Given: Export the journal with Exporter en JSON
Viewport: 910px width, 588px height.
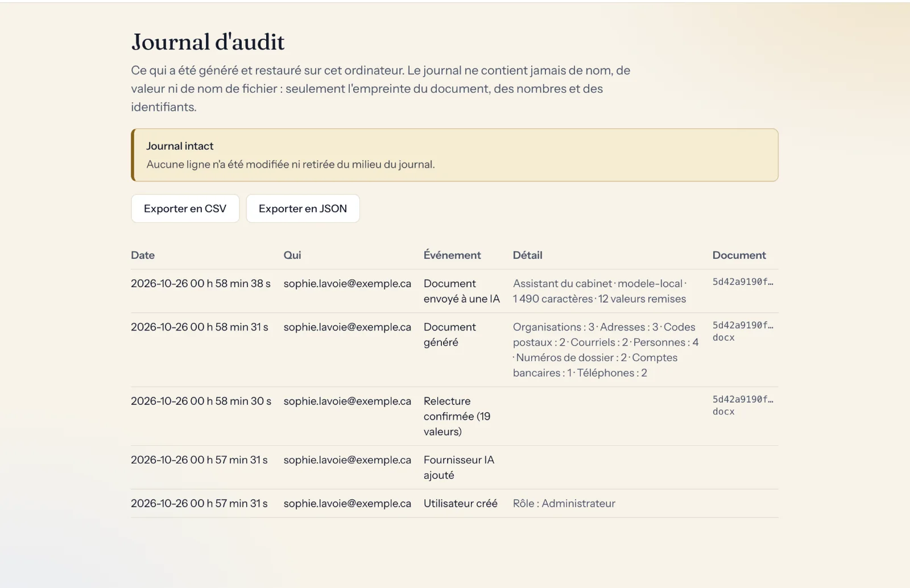Looking at the screenshot, I should click(303, 209).
